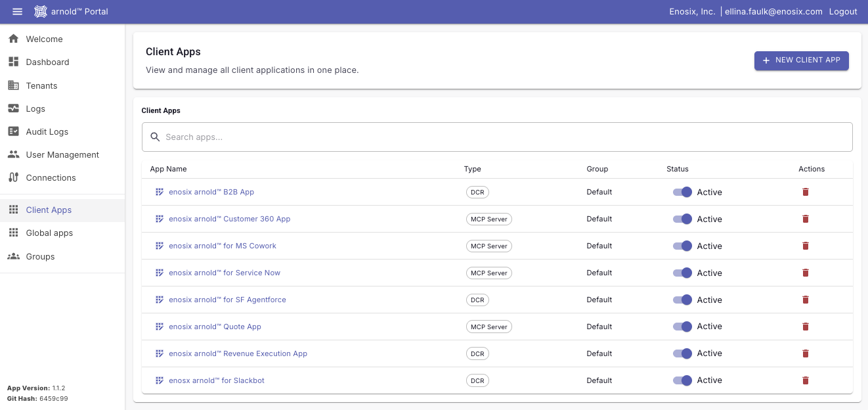Open enosix arnold for MS Cowork link
This screenshot has width=868, height=410.
pos(223,246)
